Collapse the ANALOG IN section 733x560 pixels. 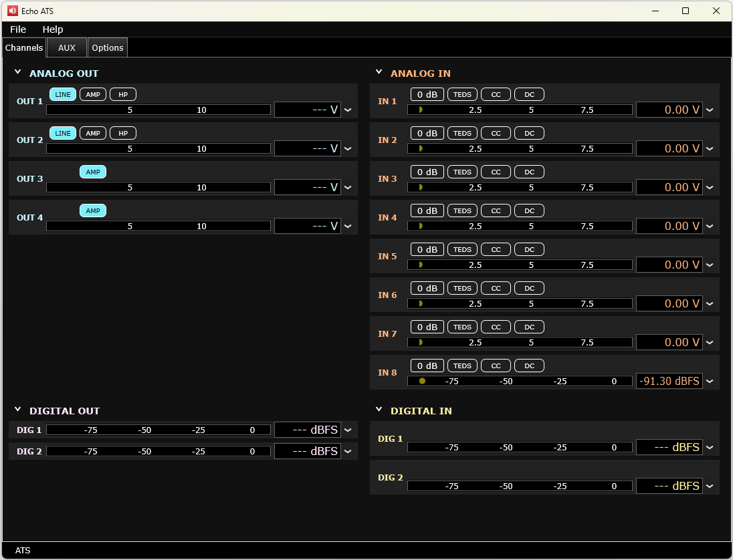click(x=379, y=72)
